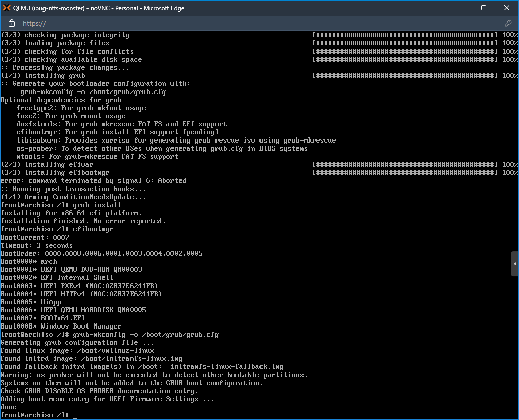Viewport: 519px width, 420px height.
Task: Minimize the Microsoft Edge window
Action: [x=460, y=8]
